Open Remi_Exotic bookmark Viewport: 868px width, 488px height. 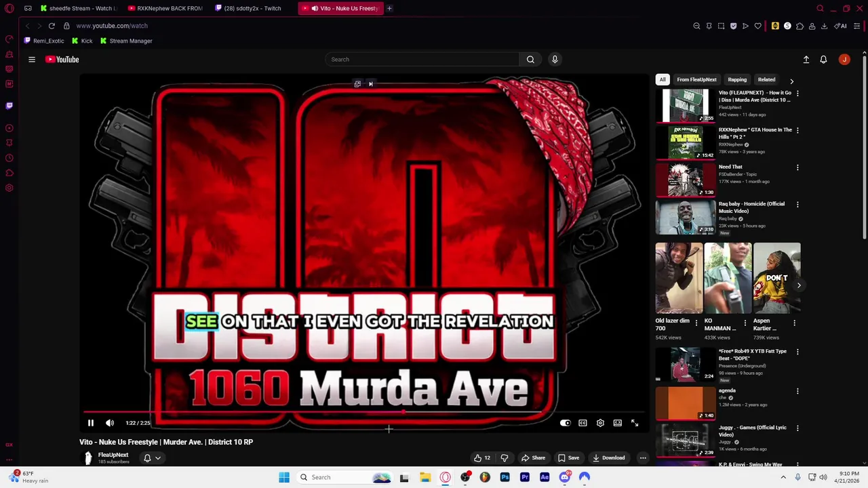(43, 41)
